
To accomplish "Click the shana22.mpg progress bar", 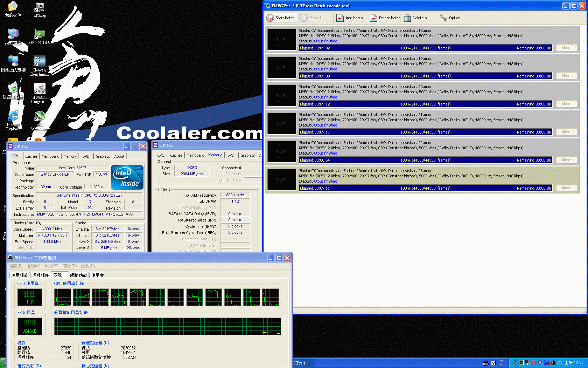I will point(426,160).
